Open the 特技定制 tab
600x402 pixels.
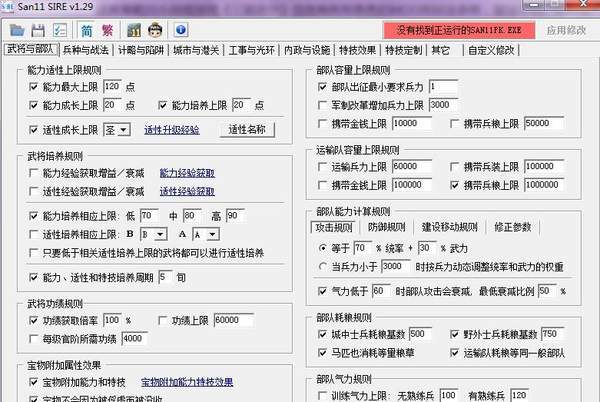404,50
